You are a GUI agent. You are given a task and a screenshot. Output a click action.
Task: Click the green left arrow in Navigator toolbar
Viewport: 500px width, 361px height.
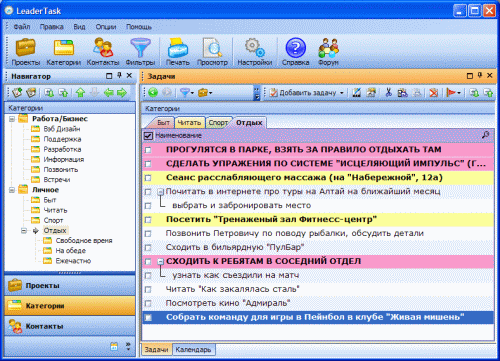point(108,93)
